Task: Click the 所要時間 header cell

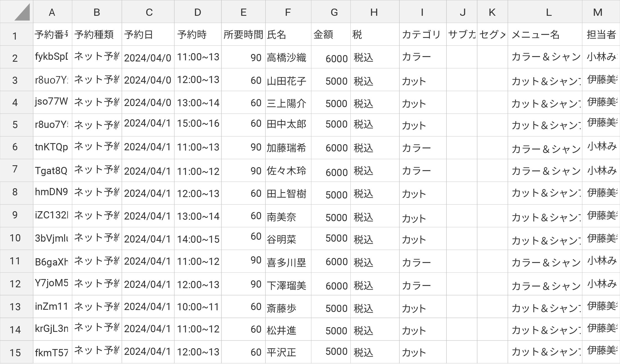Action: click(x=243, y=35)
